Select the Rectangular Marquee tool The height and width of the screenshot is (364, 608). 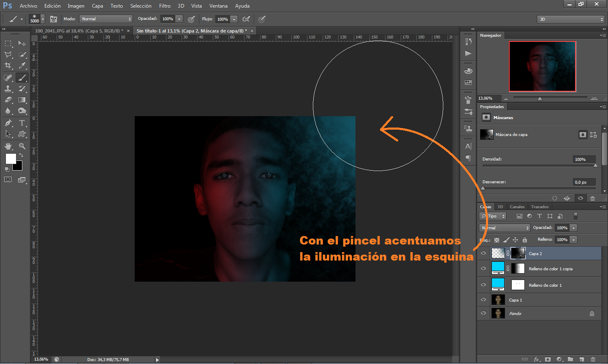click(x=8, y=43)
